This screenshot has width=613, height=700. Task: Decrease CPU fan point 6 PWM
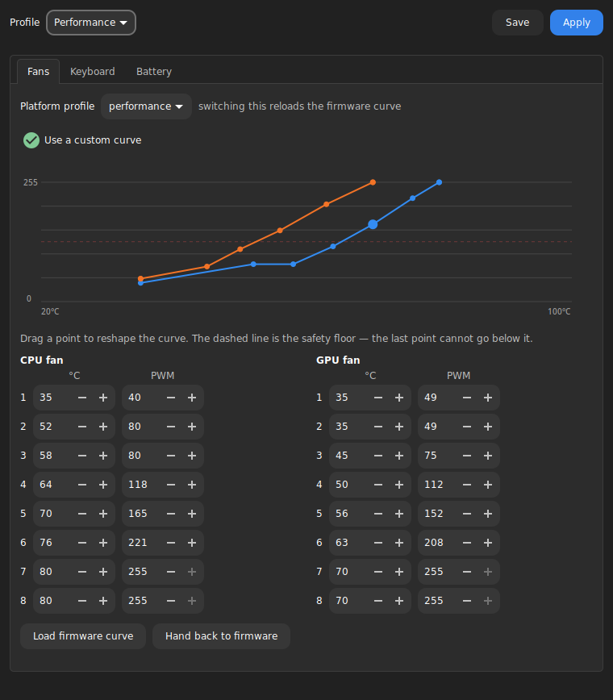click(x=171, y=543)
